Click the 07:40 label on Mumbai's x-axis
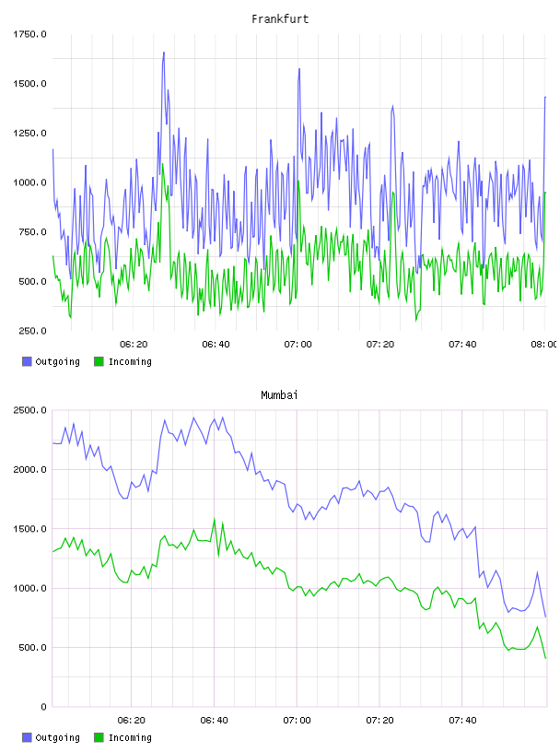Screen dimensions: 560x752 [462, 720]
